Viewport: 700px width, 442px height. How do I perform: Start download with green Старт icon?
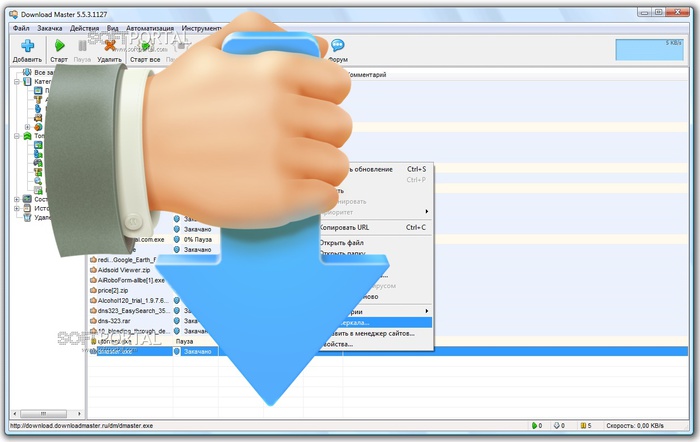pos(59,46)
